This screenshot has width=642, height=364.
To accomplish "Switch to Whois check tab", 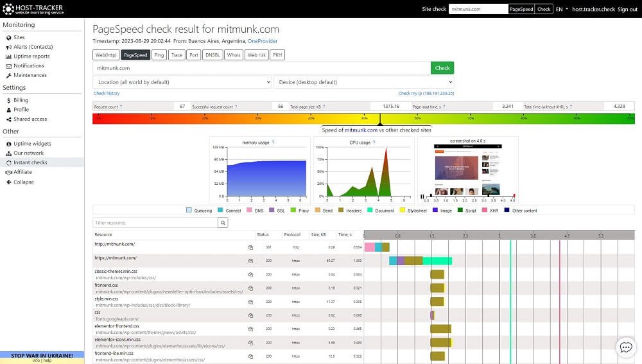I will 234,55.
